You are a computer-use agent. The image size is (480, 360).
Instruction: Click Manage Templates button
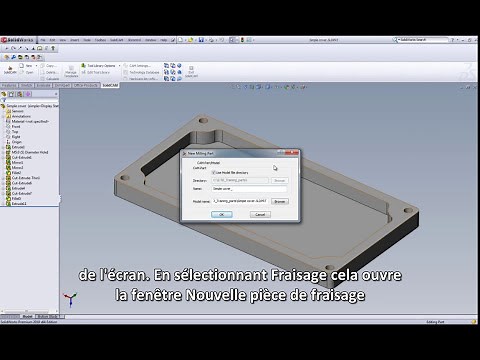(71, 72)
